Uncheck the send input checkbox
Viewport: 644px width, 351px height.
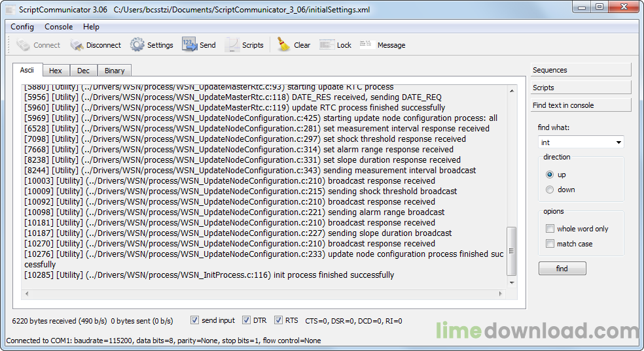point(194,320)
